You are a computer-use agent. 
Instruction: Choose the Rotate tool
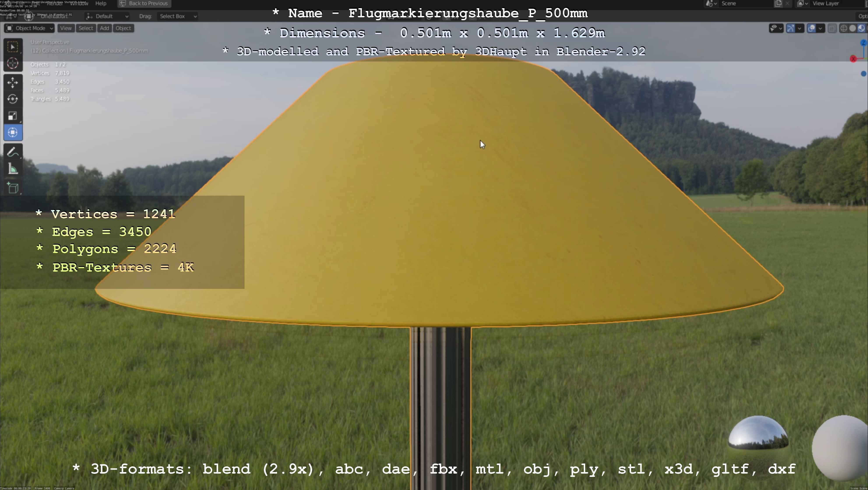tap(13, 99)
